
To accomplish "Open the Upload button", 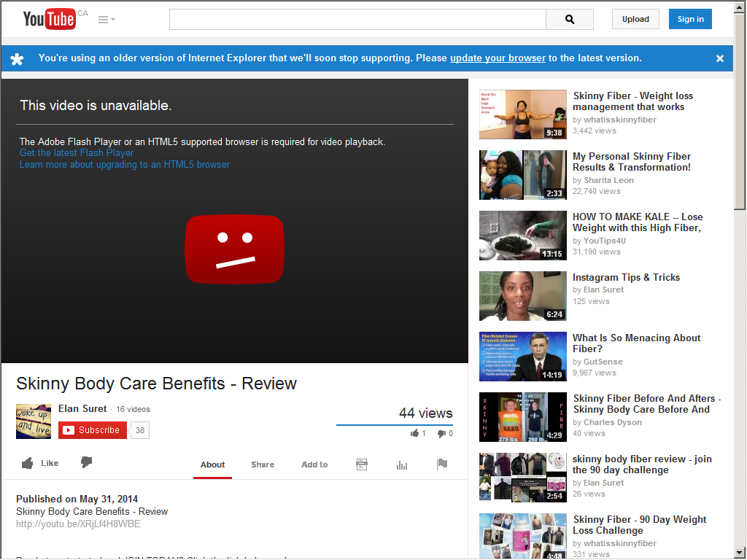I will click(635, 19).
